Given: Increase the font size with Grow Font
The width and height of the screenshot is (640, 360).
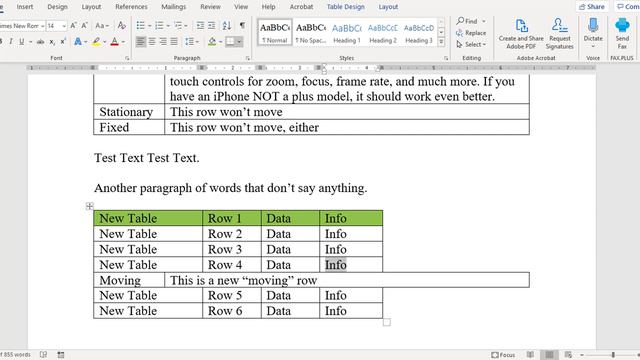Looking at the screenshot, I should pyautogui.click(x=73, y=26).
